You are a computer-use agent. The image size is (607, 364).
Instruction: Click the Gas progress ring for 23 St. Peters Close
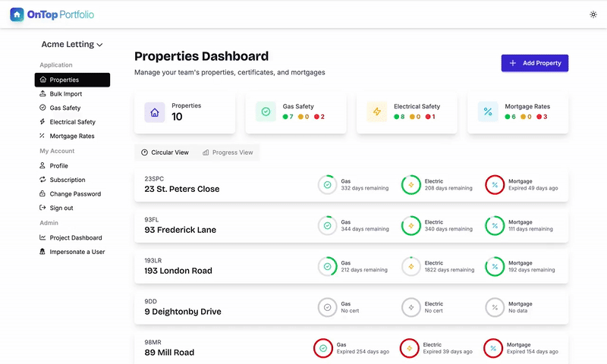pyautogui.click(x=327, y=184)
